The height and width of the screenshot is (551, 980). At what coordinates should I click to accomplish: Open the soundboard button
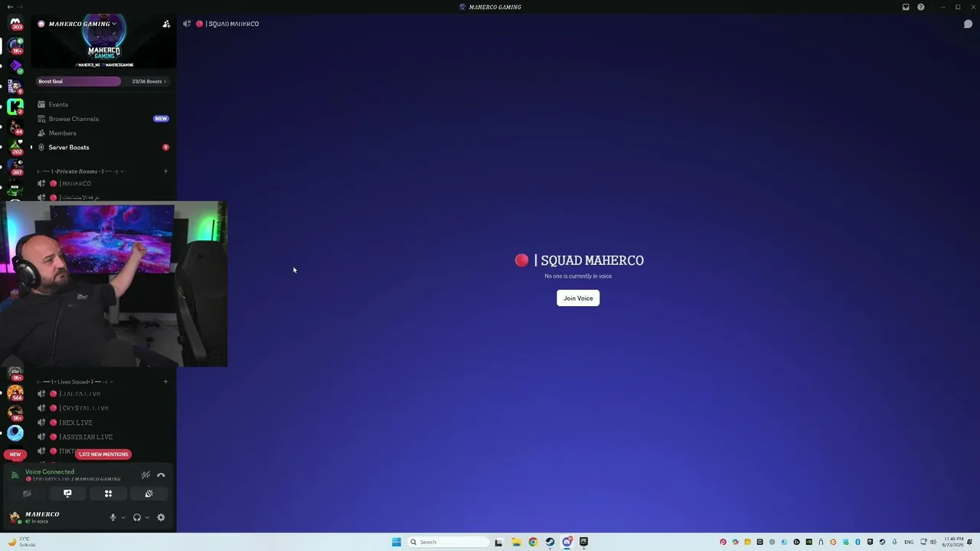click(149, 494)
